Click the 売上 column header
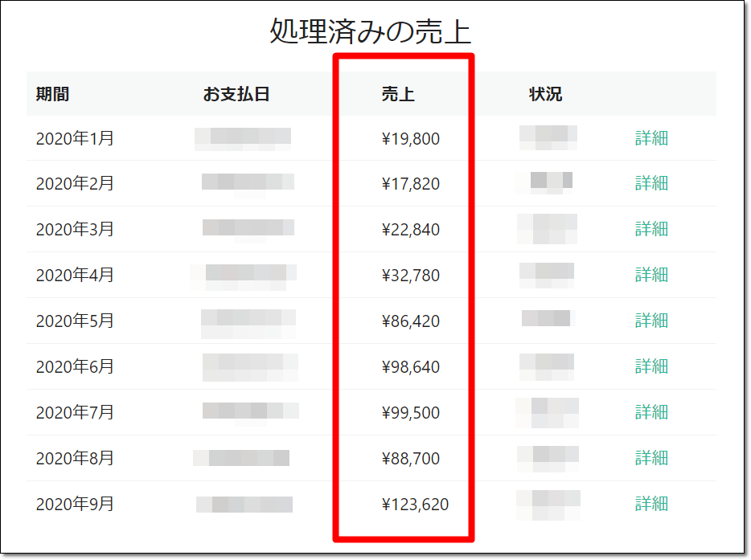 coord(398,94)
